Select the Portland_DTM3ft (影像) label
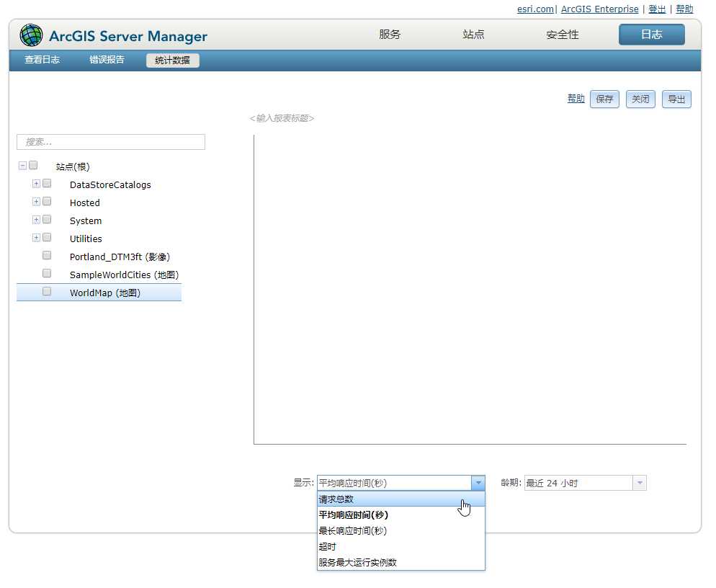 (x=120, y=257)
